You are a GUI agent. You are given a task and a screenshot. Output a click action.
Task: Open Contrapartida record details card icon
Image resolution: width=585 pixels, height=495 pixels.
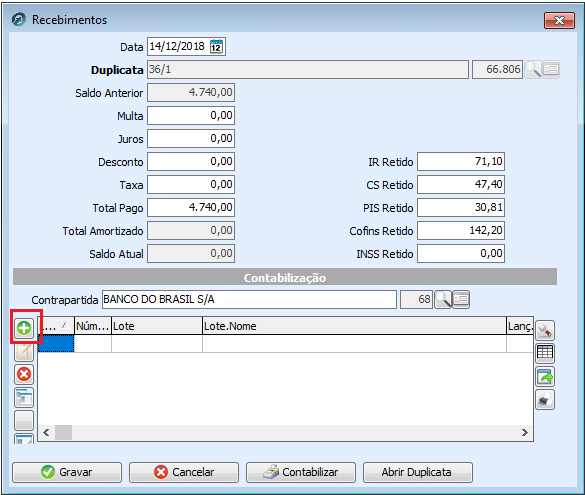(x=461, y=300)
